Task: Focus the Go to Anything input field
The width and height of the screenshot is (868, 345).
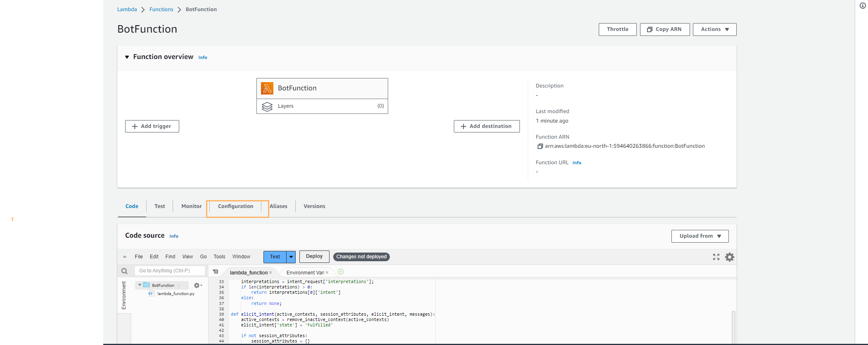Action: 170,271
